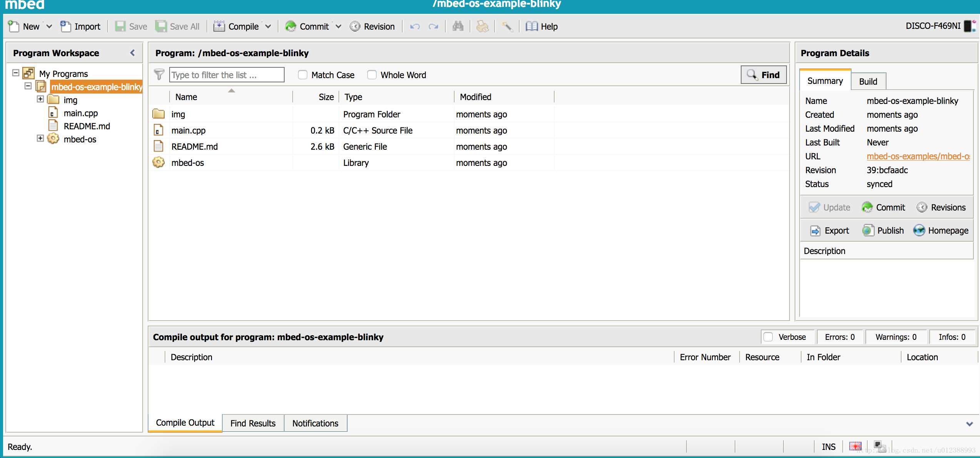The image size is (980, 458).
Task: Expand the mbed-os library tree node
Action: [x=40, y=139]
